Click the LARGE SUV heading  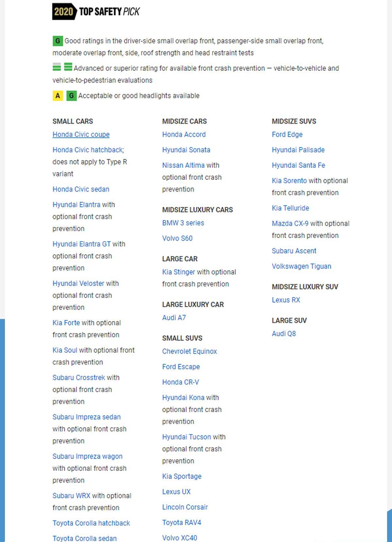pyautogui.click(x=289, y=320)
